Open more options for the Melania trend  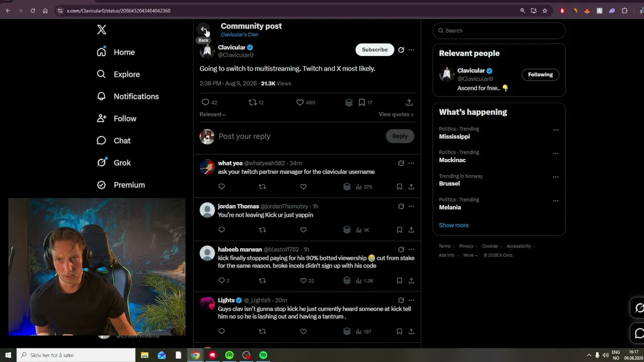[555, 201]
